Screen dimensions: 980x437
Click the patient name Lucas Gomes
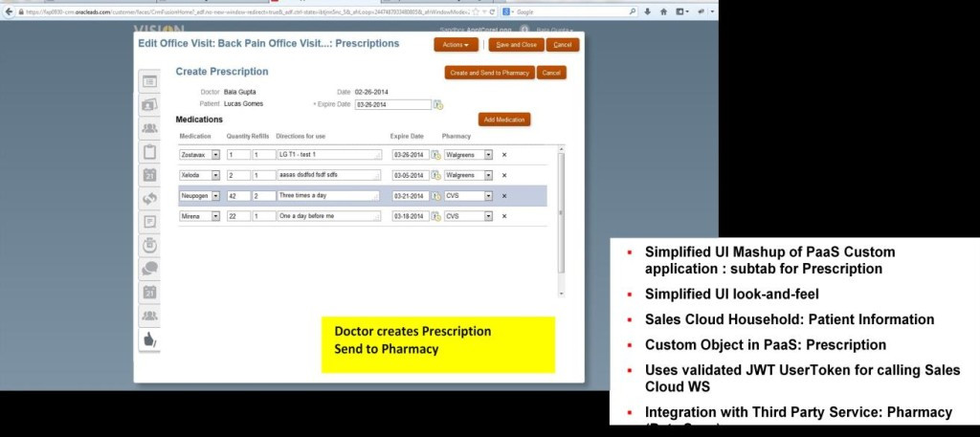244,103
